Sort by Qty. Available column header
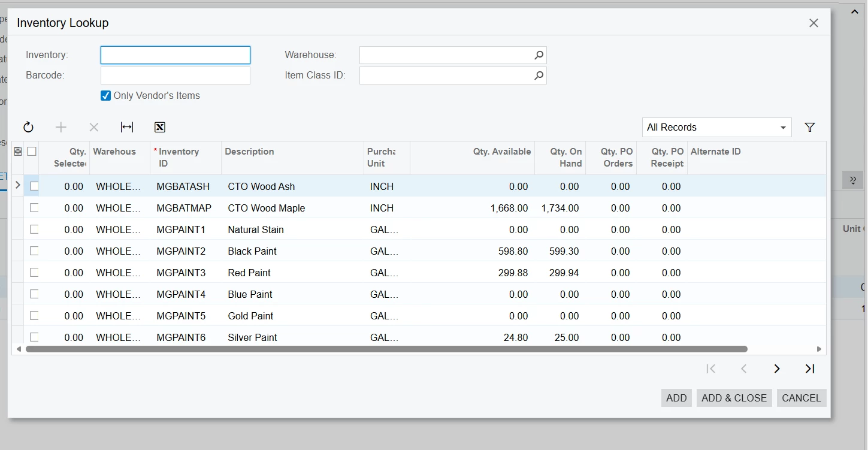This screenshot has height=450, width=868. pos(472,158)
